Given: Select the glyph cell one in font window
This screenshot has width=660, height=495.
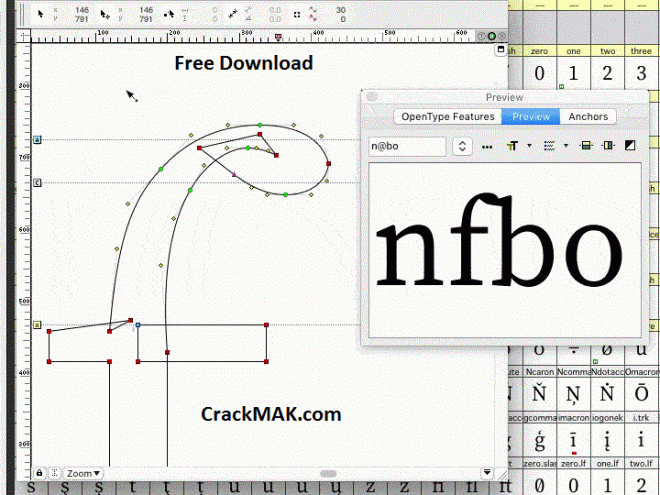Looking at the screenshot, I should [x=573, y=68].
